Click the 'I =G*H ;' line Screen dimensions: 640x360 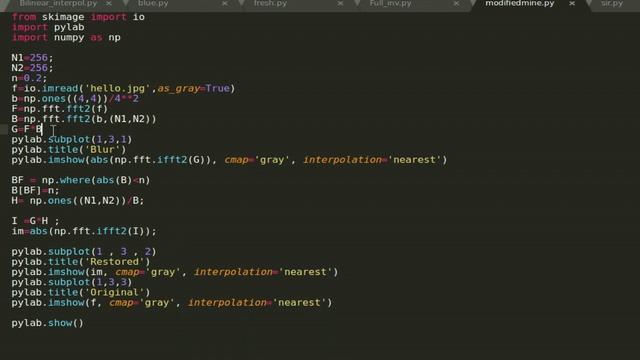point(36,221)
